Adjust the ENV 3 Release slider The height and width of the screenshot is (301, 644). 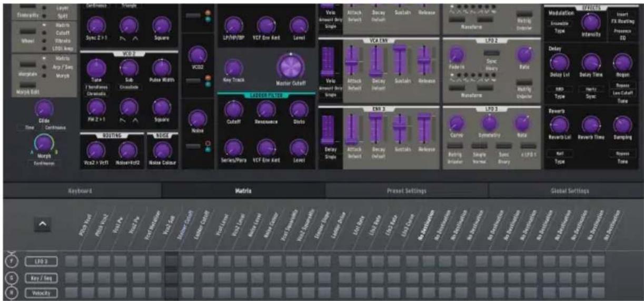425,128
